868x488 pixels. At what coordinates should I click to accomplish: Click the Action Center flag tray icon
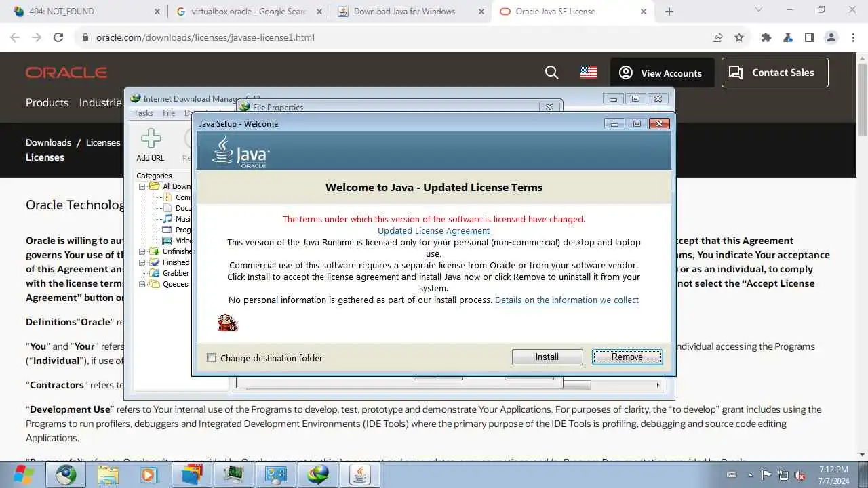tap(767, 475)
